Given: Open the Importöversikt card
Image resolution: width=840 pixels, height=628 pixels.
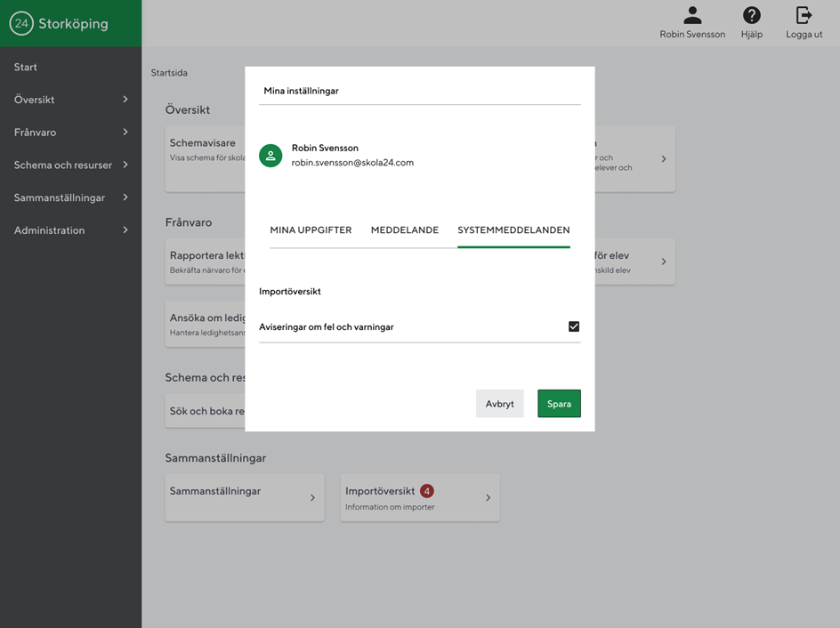Looking at the screenshot, I should click(419, 498).
